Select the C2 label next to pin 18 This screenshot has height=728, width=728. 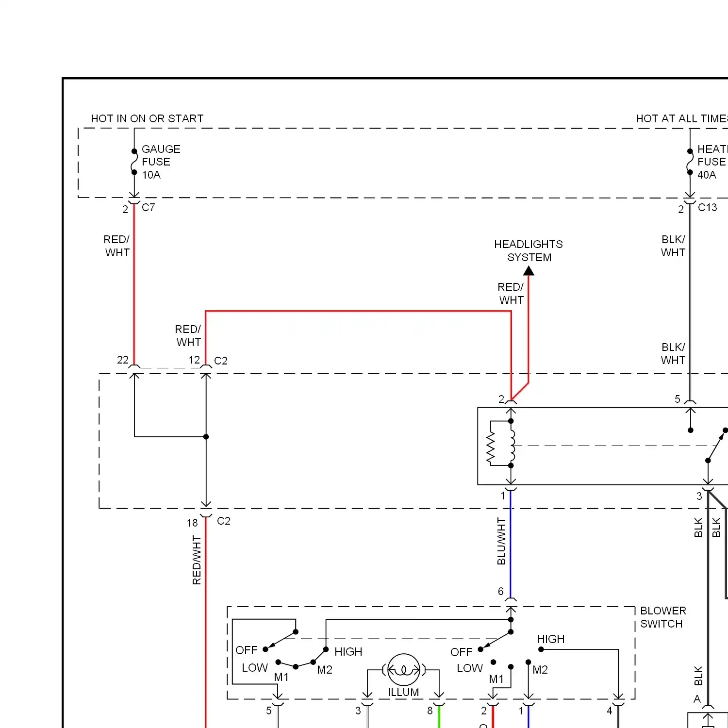coord(224,521)
